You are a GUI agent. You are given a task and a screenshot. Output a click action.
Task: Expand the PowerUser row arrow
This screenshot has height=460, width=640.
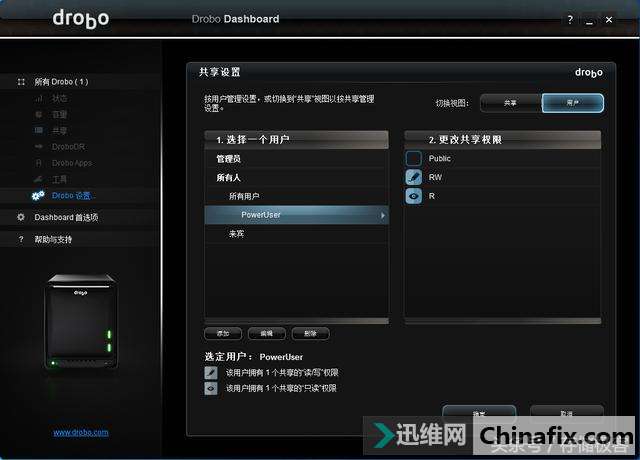pyautogui.click(x=382, y=215)
